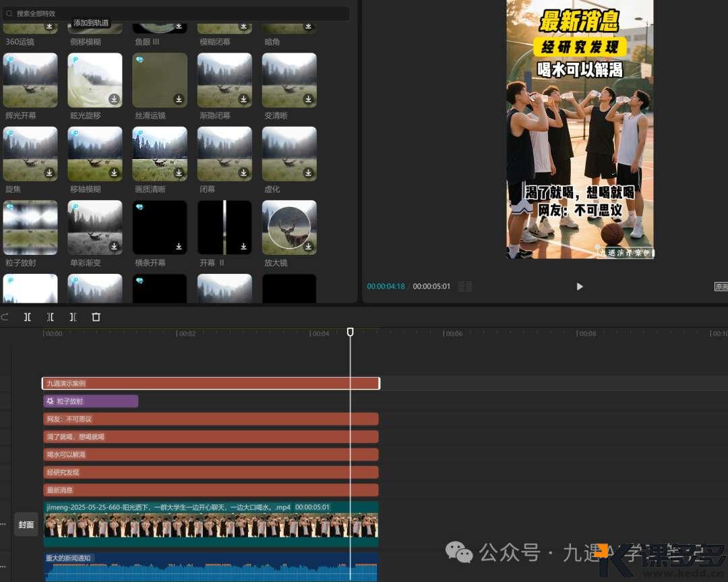Download the 横条开幕 effect
Screen dimensions: 728x582
(179, 246)
